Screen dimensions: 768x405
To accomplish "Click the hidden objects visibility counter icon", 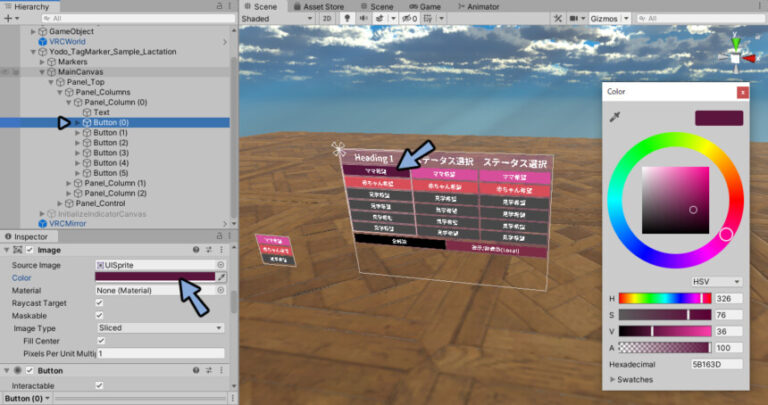I will [x=409, y=19].
